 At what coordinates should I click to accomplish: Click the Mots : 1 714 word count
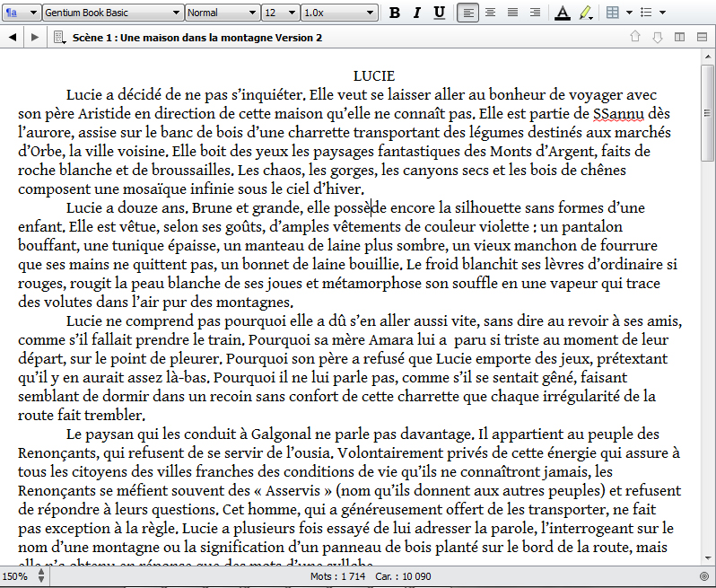coord(337,576)
